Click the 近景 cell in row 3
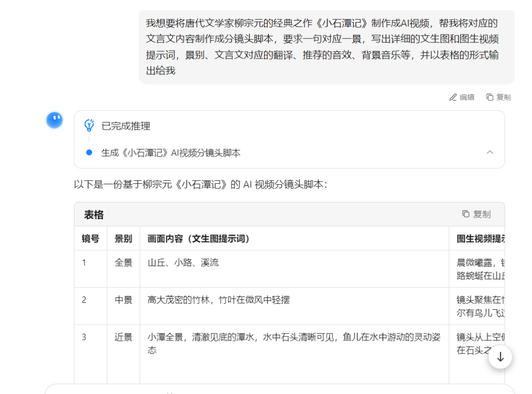The image size is (532, 394). click(x=123, y=337)
